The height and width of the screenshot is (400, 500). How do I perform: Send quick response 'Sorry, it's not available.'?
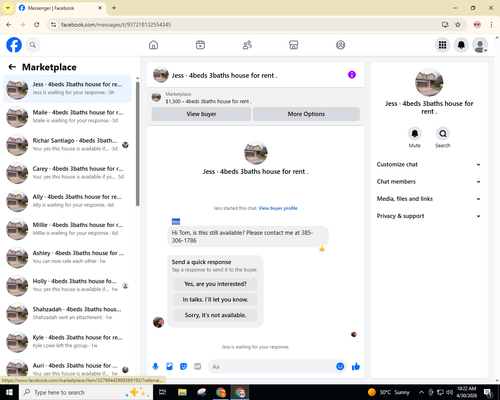pos(215,315)
